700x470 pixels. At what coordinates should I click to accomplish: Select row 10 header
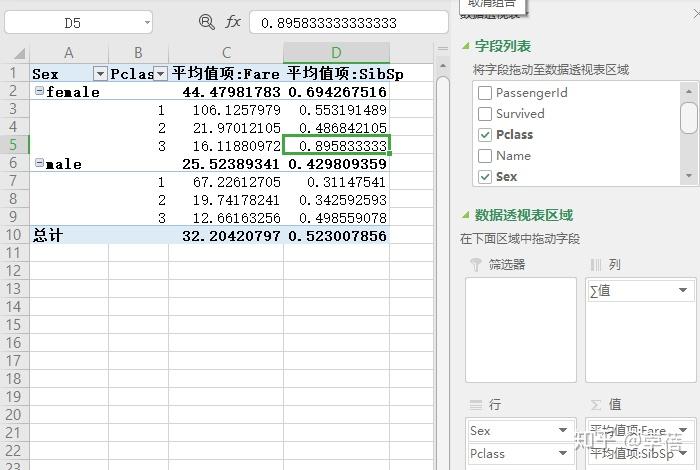13,235
